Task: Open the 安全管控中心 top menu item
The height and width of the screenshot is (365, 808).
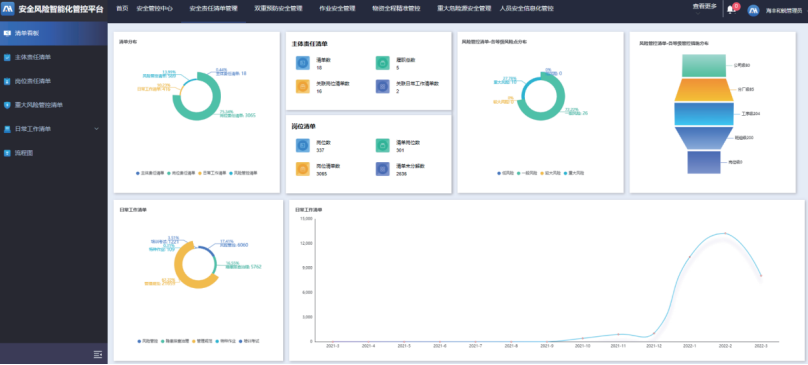Action: point(155,9)
